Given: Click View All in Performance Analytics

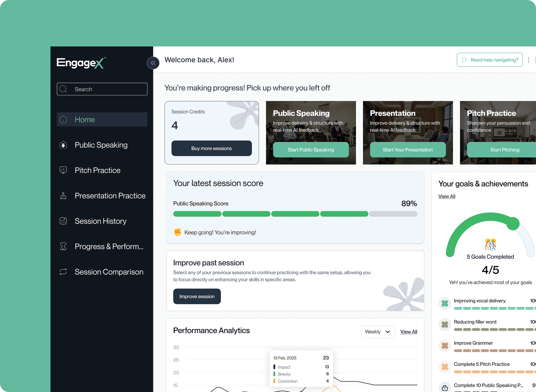Looking at the screenshot, I should tap(408, 332).
